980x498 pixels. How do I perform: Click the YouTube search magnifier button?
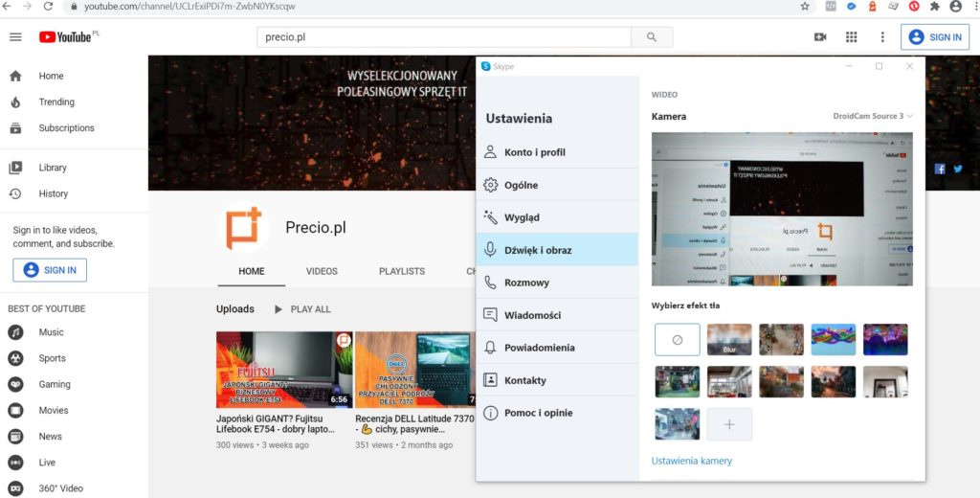652,37
